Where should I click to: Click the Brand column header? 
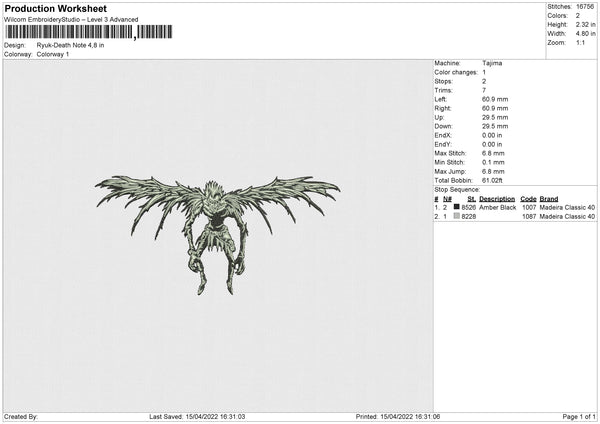coord(549,199)
